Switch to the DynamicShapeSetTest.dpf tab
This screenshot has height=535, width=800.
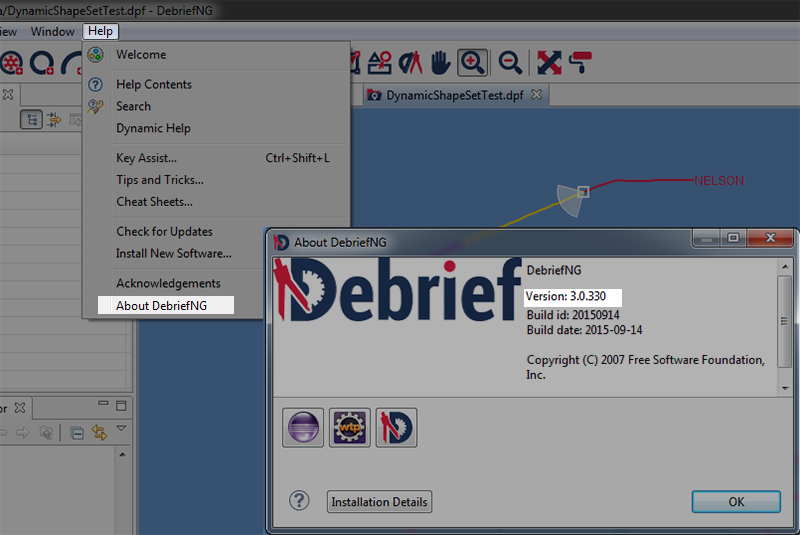pos(454,95)
